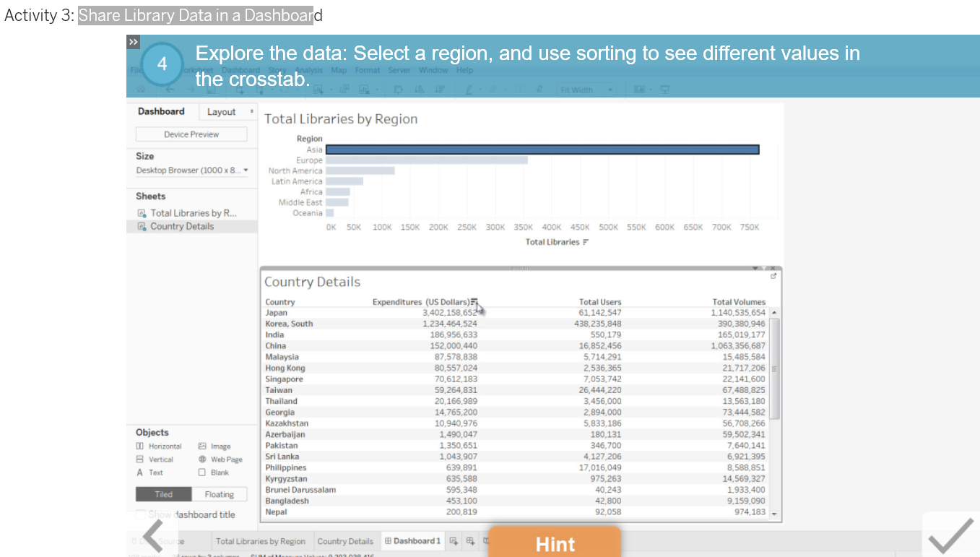The height and width of the screenshot is (557, 980).
Task: Click the Country Details vertical scrollbar
Action: [x=773, y=368]
